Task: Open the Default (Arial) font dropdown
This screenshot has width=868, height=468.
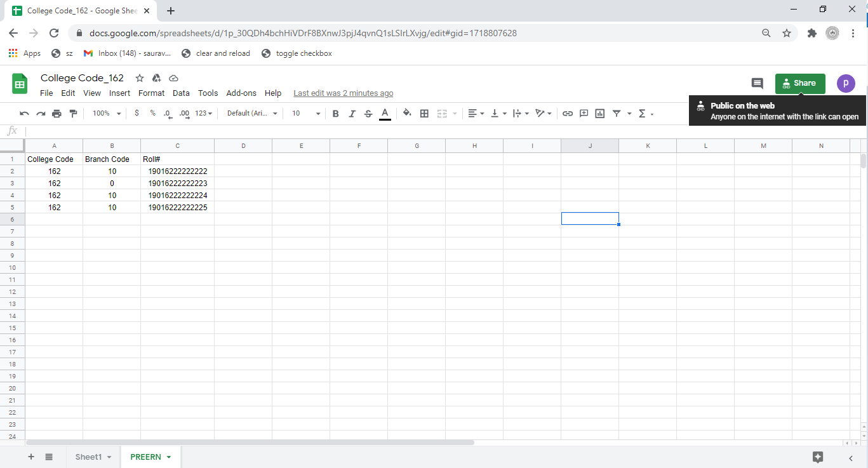Action: click(252, 114)
